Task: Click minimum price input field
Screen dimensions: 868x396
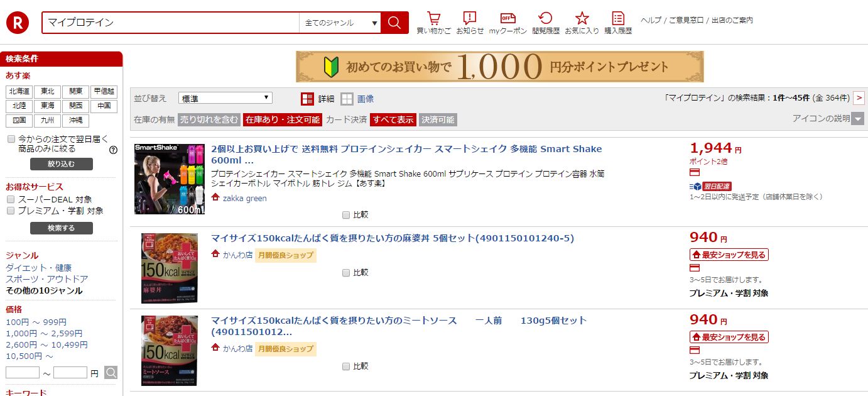Action: tap(23, 373)
